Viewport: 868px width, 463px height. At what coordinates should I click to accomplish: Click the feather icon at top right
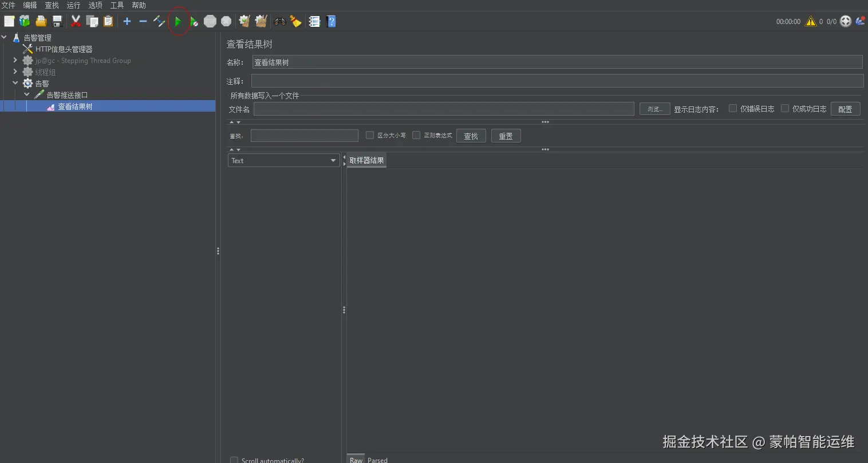860,21
